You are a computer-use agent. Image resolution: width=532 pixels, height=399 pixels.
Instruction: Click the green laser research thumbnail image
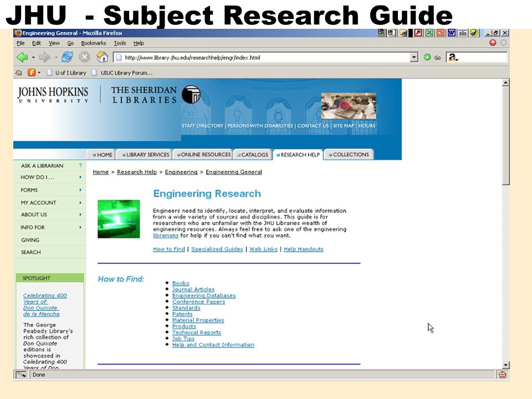tap(119, 219)
